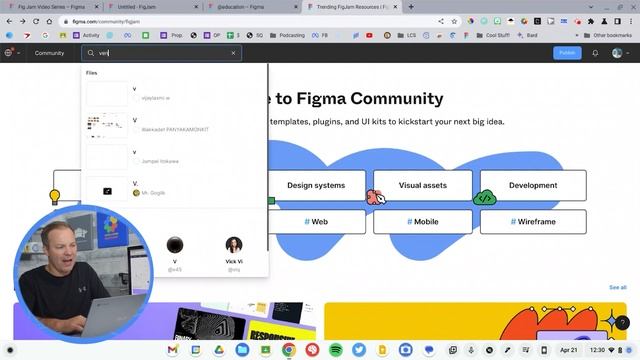Bookmark this page with the star
Image resolution: width=640 pixels, height=360 pixels.
pyautogui.click(x=454, y=21)
